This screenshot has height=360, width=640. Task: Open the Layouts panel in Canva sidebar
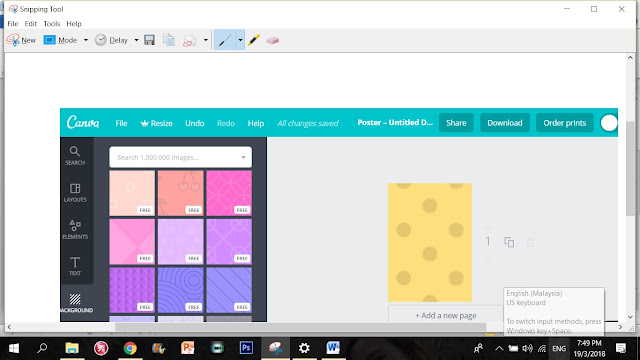coord(75,193)
